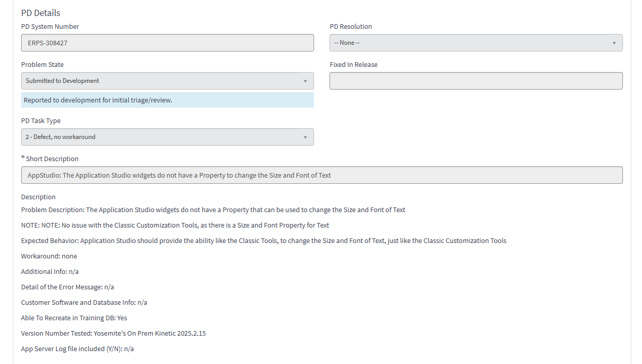Screen dimensions: 642x364
Task: Click the NOTE line about Classic Tools
Action: tap(175, 225)
